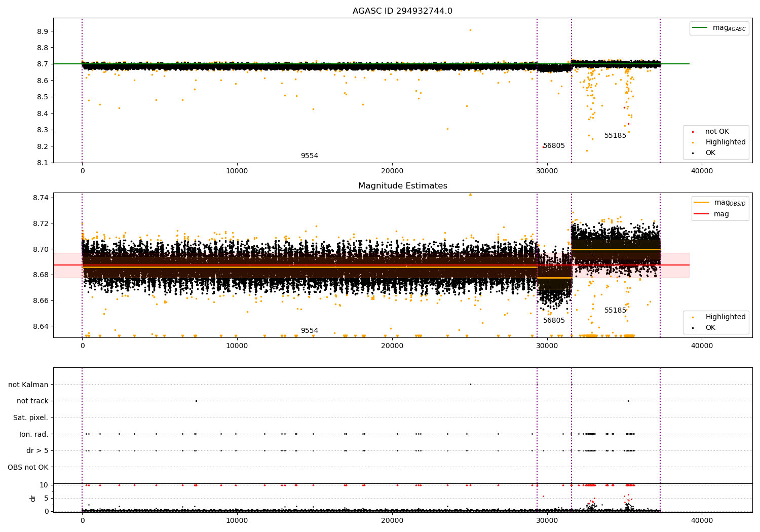
Task: Select obsid label 56805 in middle plot
Action: click(x=554, y=320)
